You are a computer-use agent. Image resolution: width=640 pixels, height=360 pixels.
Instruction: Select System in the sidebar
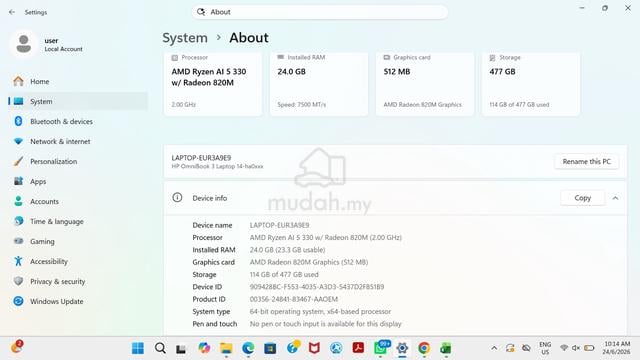(78, 101)
